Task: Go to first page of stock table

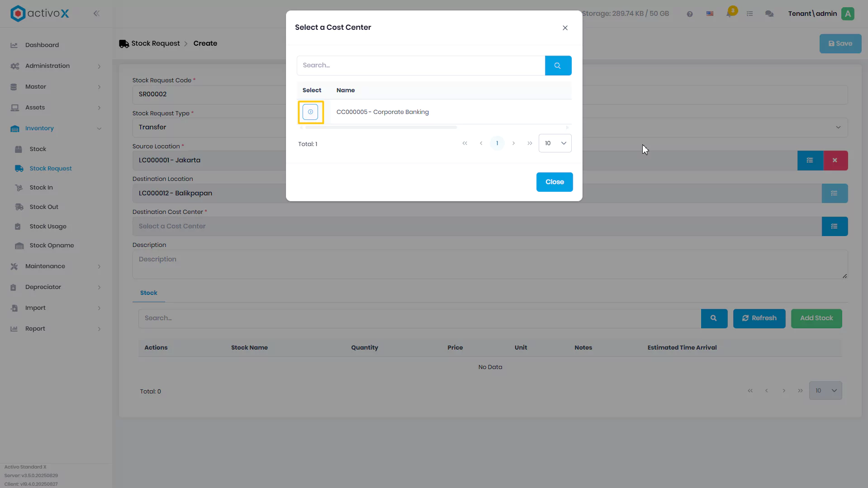Action: click(x=750, y=391)
